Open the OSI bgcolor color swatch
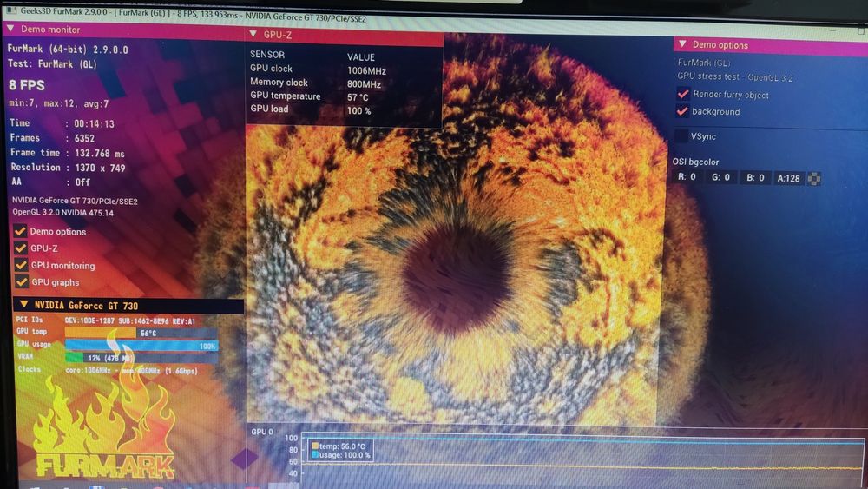This screenshot has width=868, height=489. pyautogui.click(x=814, y=178)
